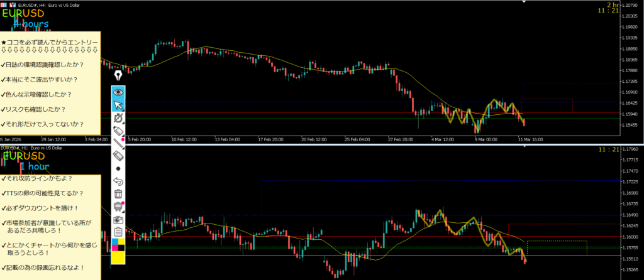Image resolution: width=644 pixels, height=280 pixels.
Task: Open the whiteboard screen icon
Action: point(118,207)
